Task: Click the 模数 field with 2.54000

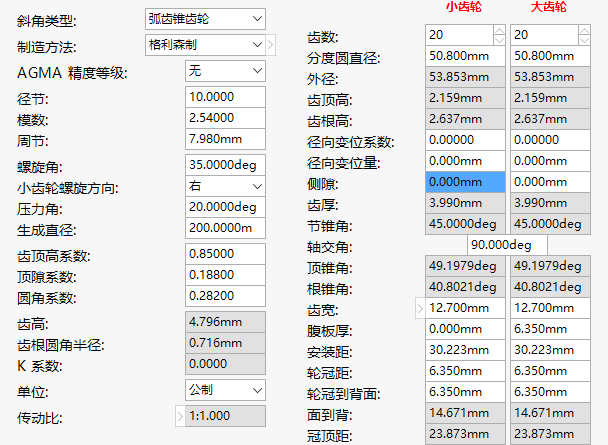Action: [x=225, y=118]
